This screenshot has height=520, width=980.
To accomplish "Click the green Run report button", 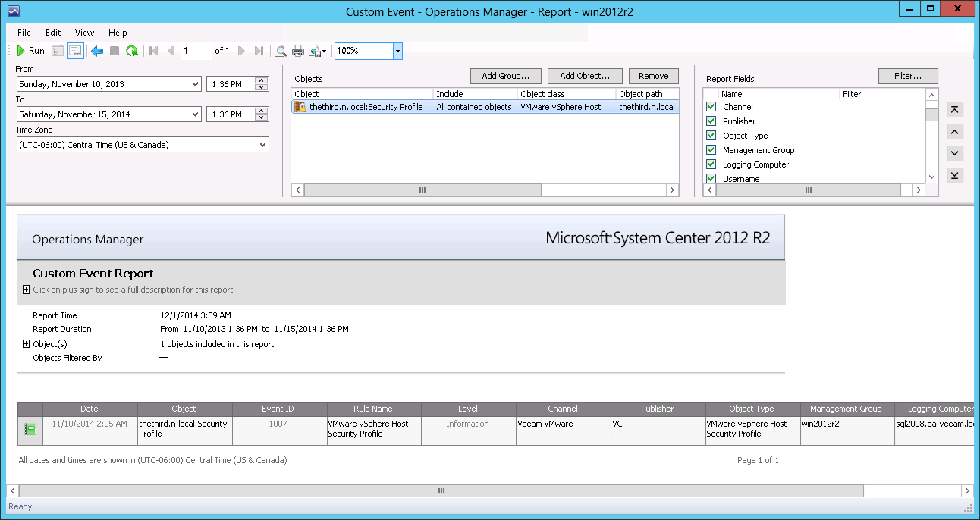I will click(31, 51).
